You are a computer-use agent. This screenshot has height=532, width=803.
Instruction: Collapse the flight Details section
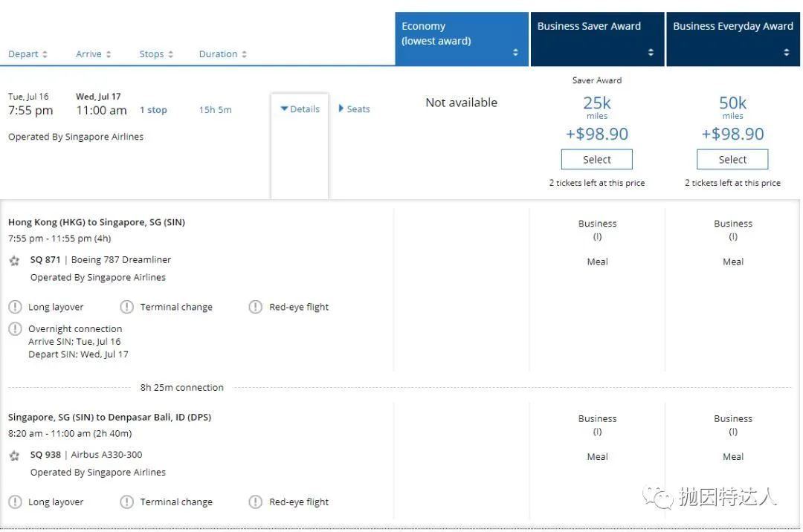pyautogui.click(x=300, y=109)
